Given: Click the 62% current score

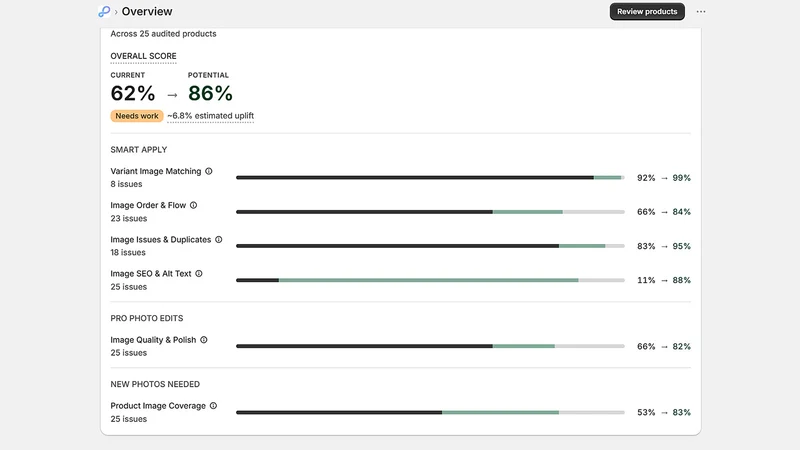Looking at the screenshot, I should coord(133,93).
